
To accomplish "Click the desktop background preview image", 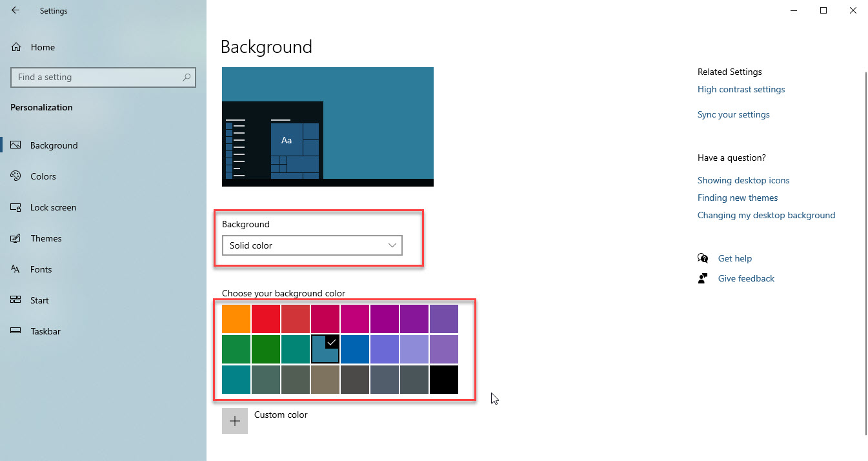I will [x=328, y=127].
